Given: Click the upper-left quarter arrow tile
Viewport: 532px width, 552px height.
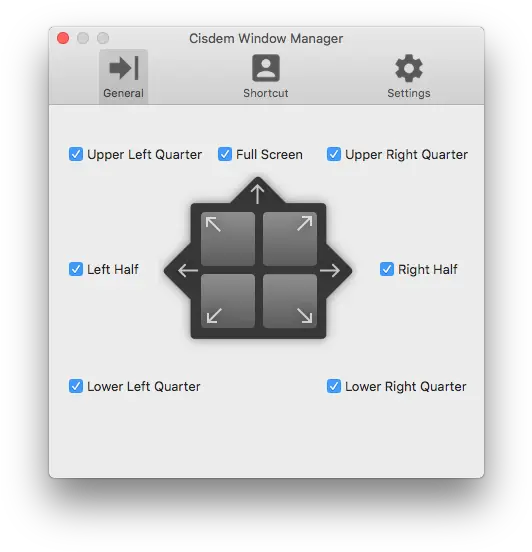Looking at the screenshot, I should (228, 239).
